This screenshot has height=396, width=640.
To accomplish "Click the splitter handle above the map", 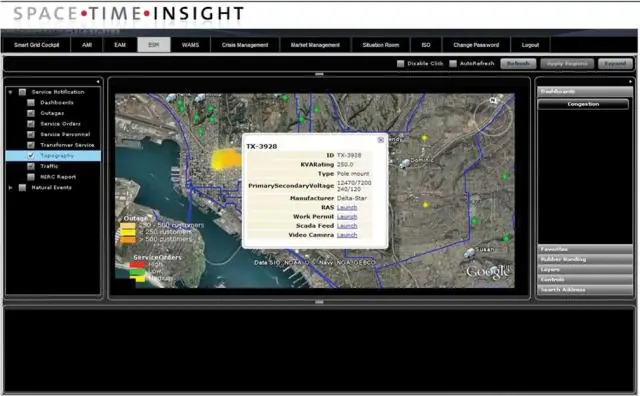I will pos(319,74).
